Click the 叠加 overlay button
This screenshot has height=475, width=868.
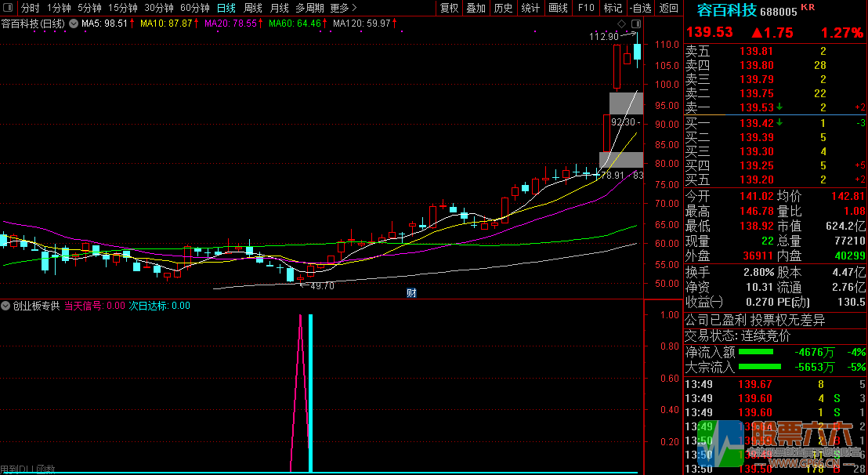click(x=476, y=8)
